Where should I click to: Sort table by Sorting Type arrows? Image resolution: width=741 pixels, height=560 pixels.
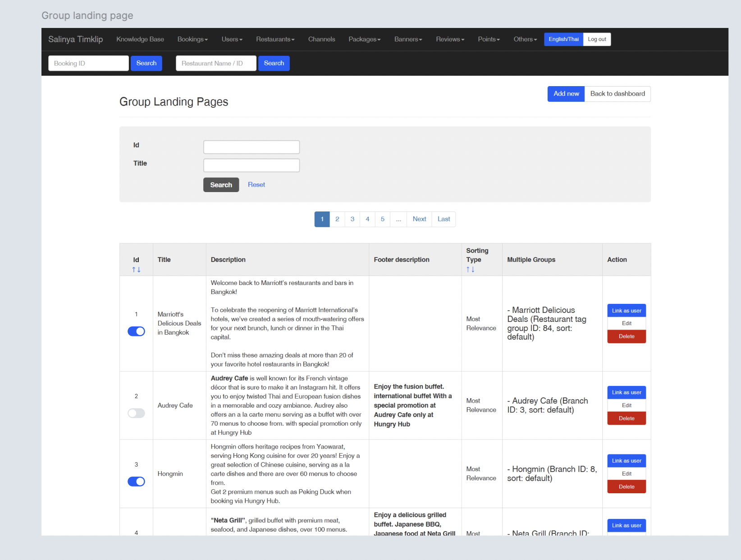coord(470,270)
